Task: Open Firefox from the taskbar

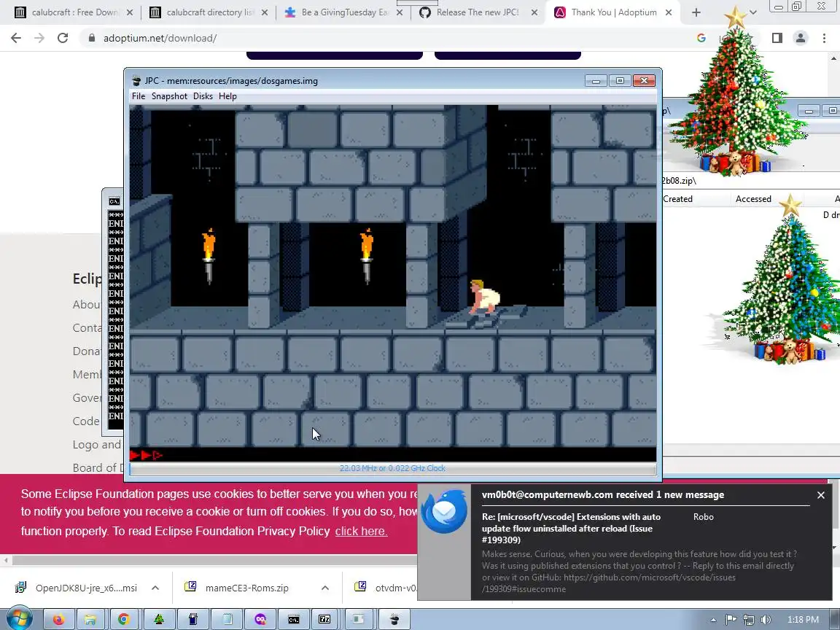Action: 58,619
